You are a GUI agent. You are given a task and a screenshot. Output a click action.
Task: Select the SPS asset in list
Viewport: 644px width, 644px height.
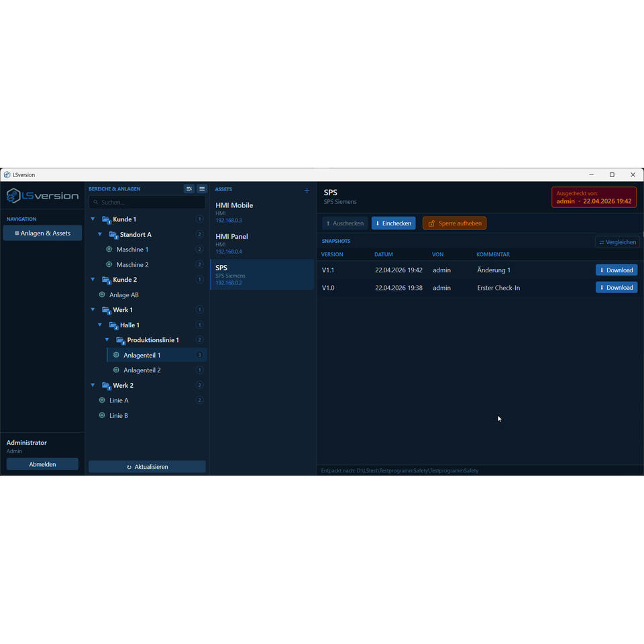point(262,274)
